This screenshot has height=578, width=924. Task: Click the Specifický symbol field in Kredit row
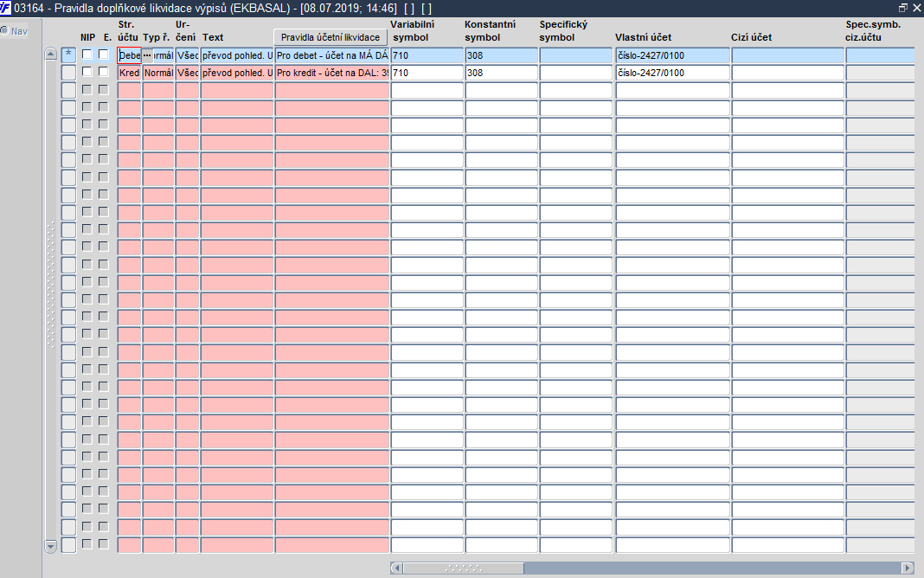576,73
